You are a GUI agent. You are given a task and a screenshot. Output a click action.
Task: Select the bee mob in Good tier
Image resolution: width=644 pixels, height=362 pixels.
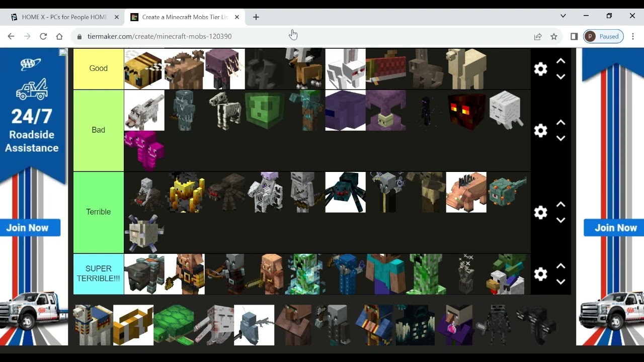click(144, 69)
